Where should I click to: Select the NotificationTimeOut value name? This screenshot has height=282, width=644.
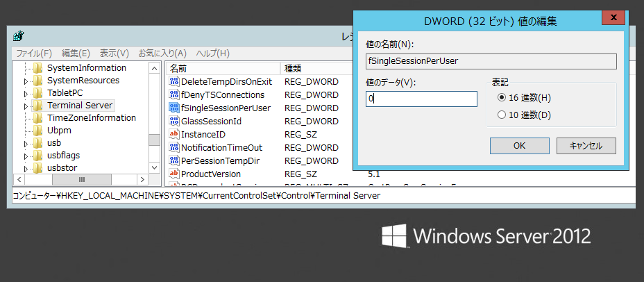[x=222, y=147]
